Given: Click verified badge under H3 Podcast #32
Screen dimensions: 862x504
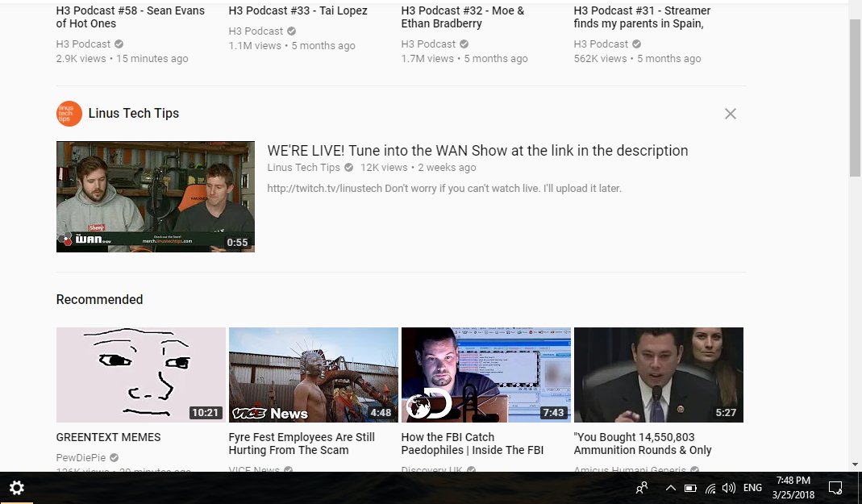Looking at the screenshot, I should [x=464, y=44].
